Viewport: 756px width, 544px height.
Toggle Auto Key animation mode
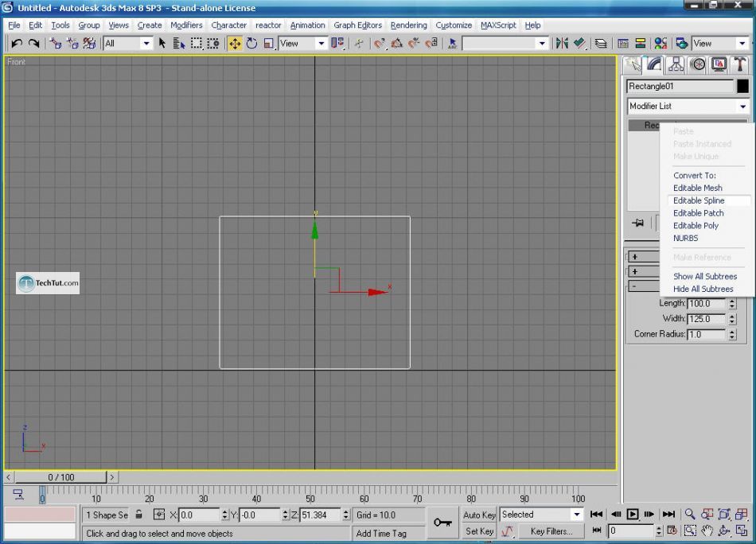click(x=479, y=515)
